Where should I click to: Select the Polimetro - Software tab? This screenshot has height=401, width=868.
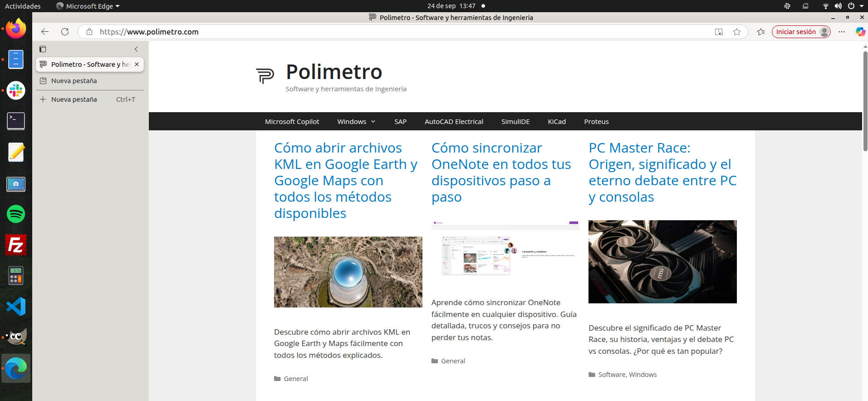pyautogui.click(x=90, y=64)
